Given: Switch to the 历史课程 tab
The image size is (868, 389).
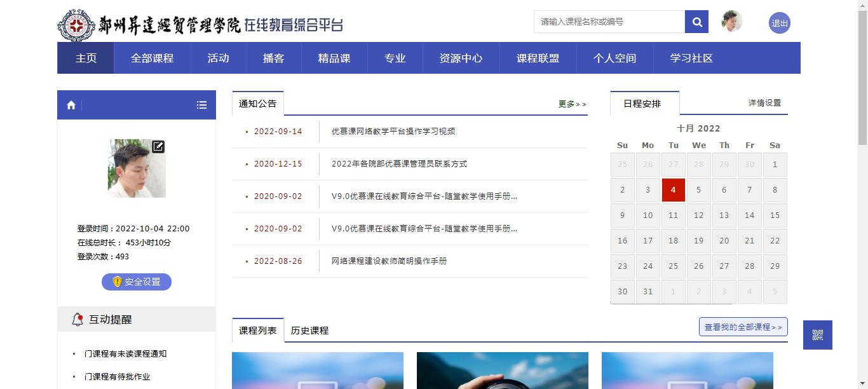Looking at the screenshot, I should click(x=309, y=331).
